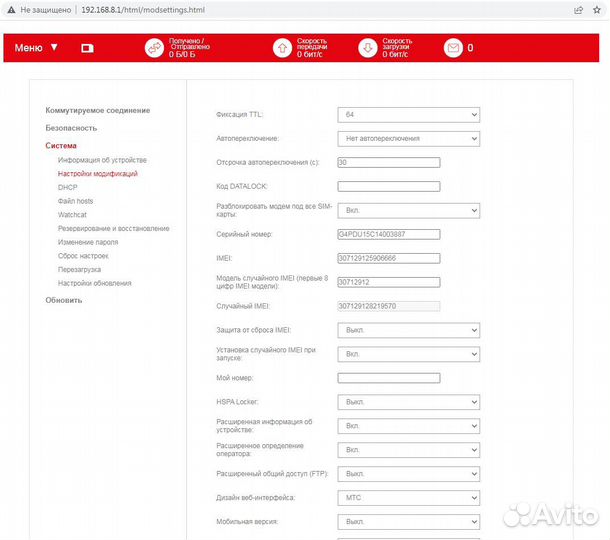The height and width of the screenshot is (540, 610).
Task: Open the Фиксация TTL dropdown
Action: 408,114
